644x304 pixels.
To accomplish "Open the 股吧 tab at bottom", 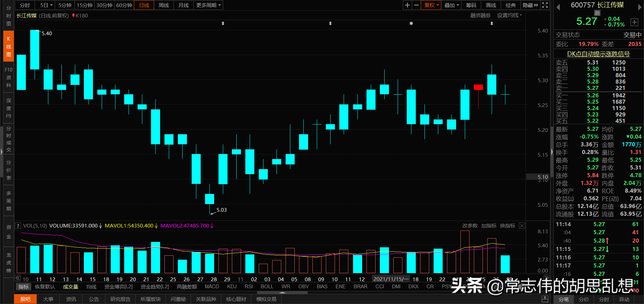I will 25,299.
